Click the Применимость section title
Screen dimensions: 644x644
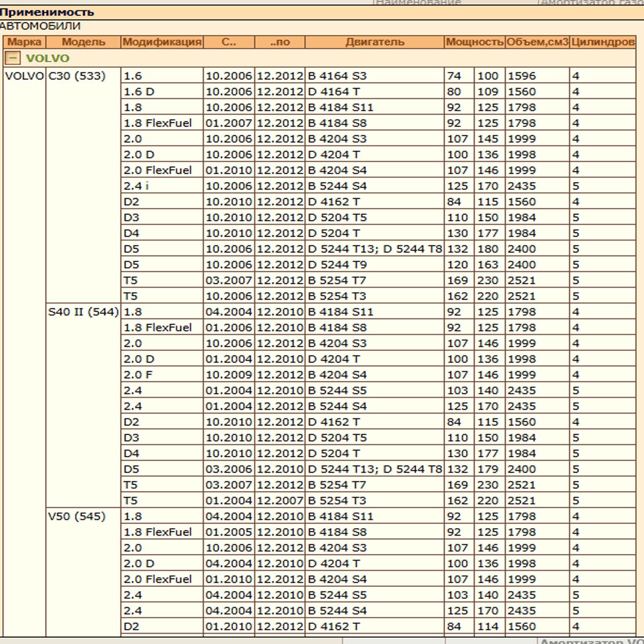coord(47,12)
